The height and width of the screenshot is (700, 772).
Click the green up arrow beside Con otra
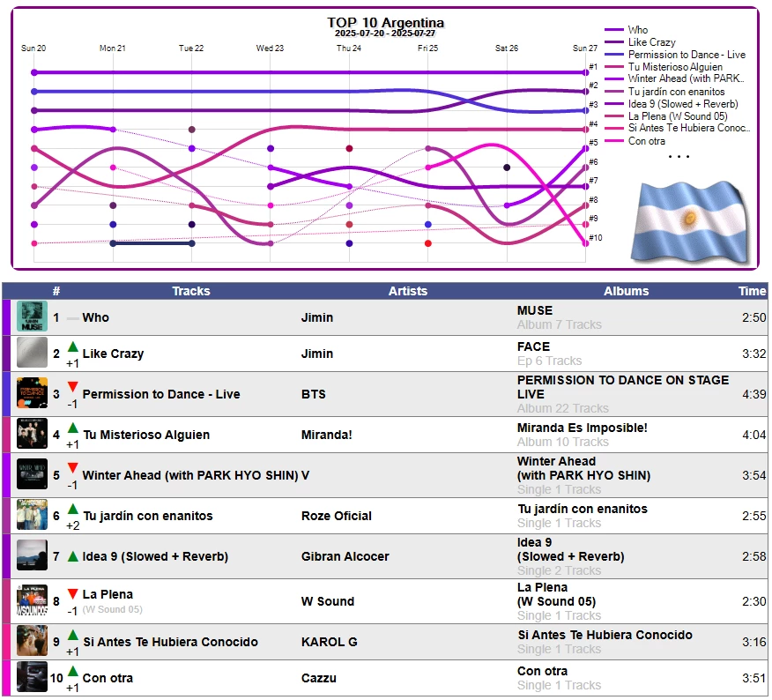pos(73,671)
